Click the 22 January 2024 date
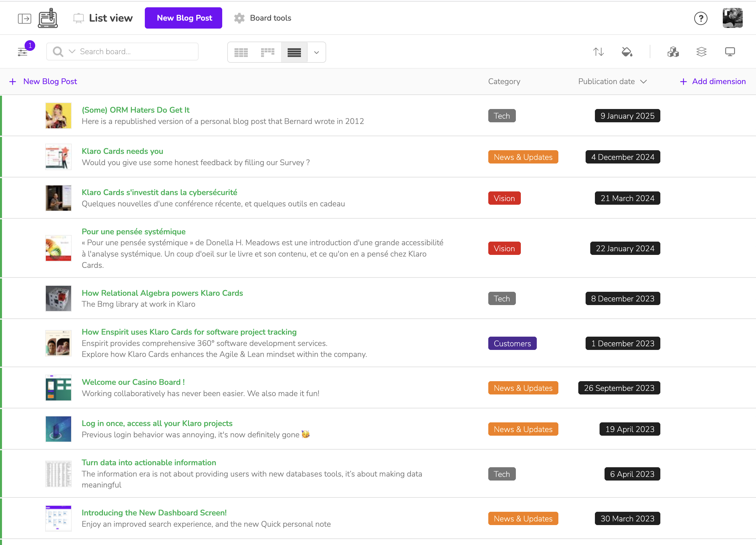 625,249
